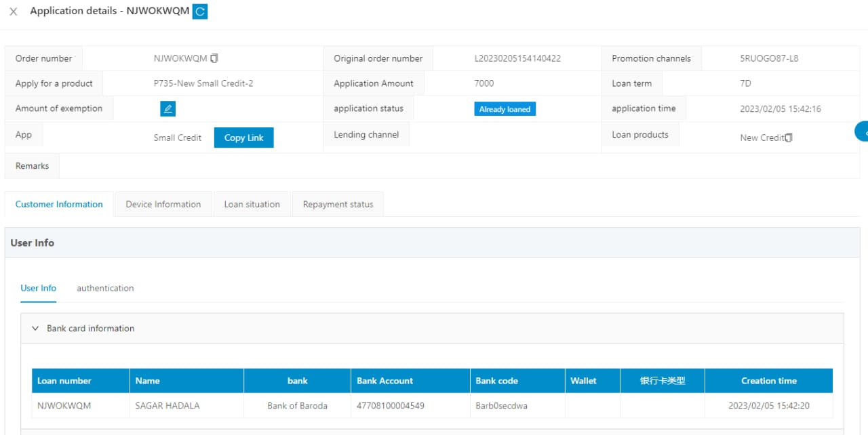This screenshot has height=435, width=868.
Task: Click the Copy Link button
Action: coord(243,138)
